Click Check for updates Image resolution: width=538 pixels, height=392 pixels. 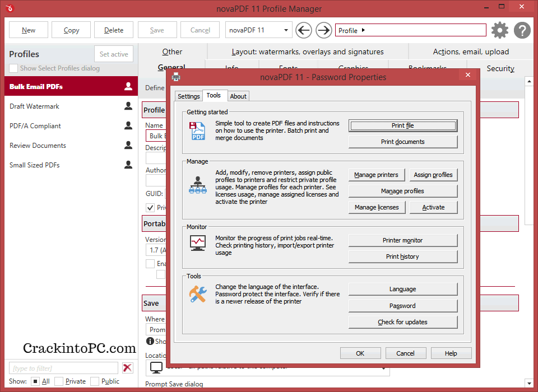pyautogui.click(x=403, y=322)
